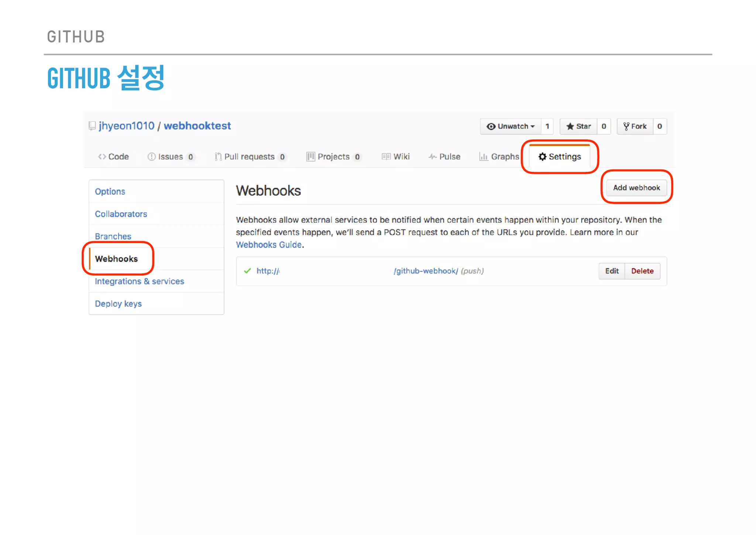Open the Graphs tab
Viewport: 756px width, 535px height.
[x=499, y=157]
